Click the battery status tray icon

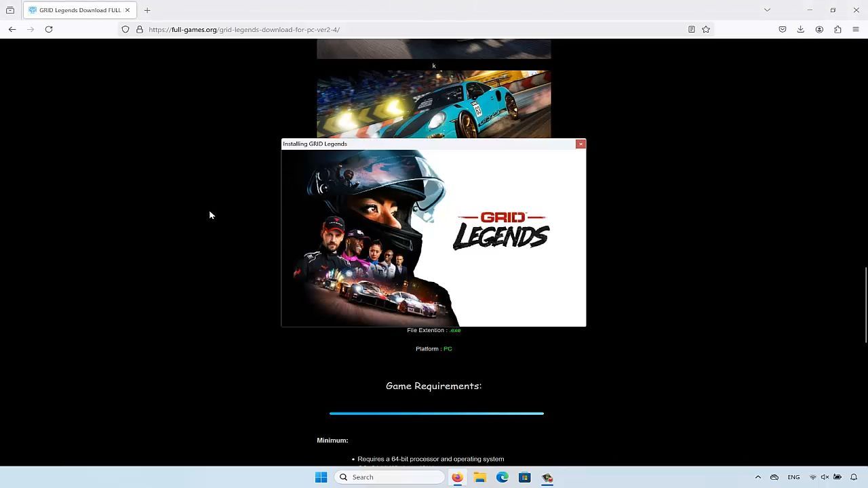tap(837, 477)
